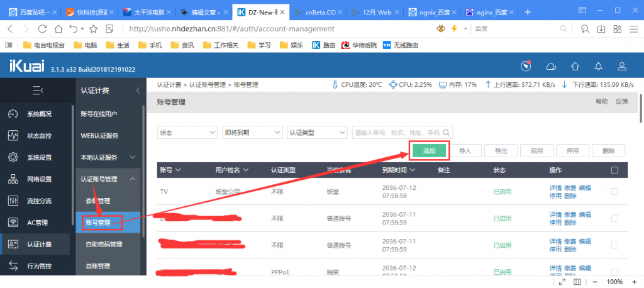Open the cloud icon in iKuai header

(551, 67)
